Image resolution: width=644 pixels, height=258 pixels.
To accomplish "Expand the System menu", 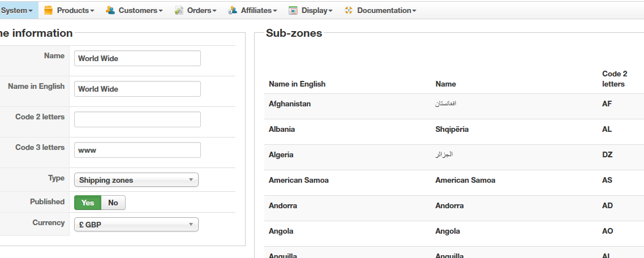I will [16, 10].
